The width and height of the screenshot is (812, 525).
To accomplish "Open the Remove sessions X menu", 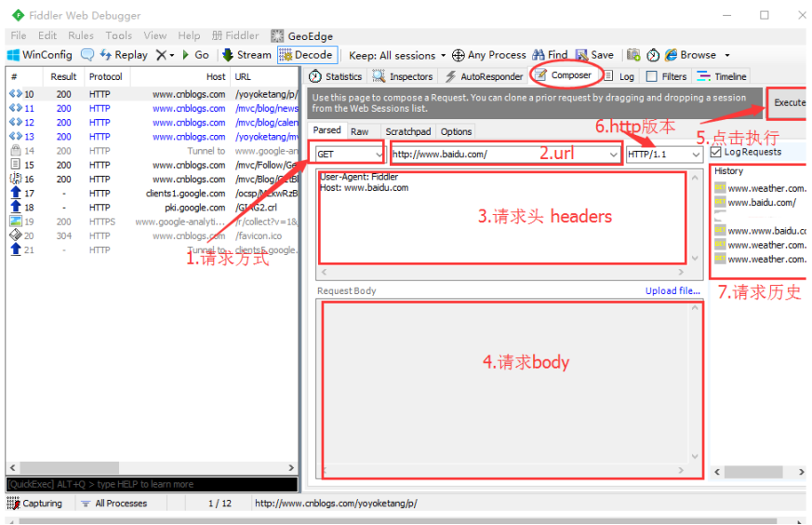I will click(166, 55).
